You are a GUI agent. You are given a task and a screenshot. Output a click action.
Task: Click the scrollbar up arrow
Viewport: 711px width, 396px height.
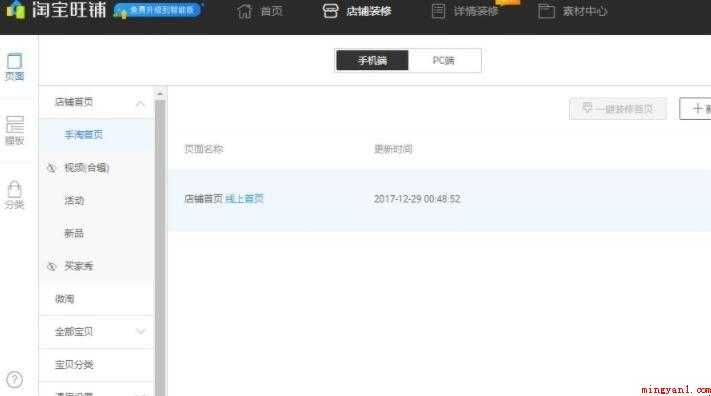(x=160, y=94)
